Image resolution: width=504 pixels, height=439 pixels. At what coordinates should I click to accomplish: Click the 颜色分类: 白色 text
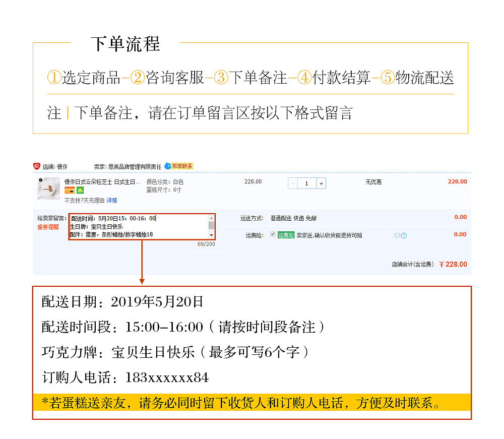[x=165, y=182]
